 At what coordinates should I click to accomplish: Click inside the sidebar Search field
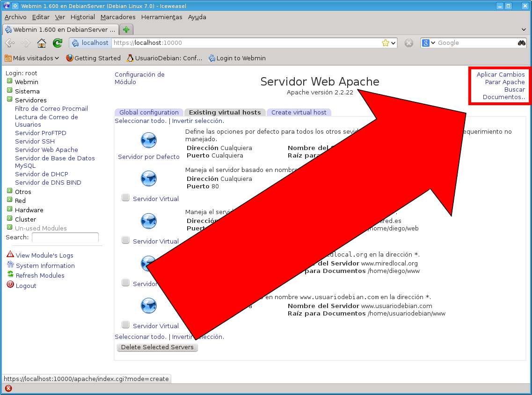pyautogui.click(x=65, y=238)
